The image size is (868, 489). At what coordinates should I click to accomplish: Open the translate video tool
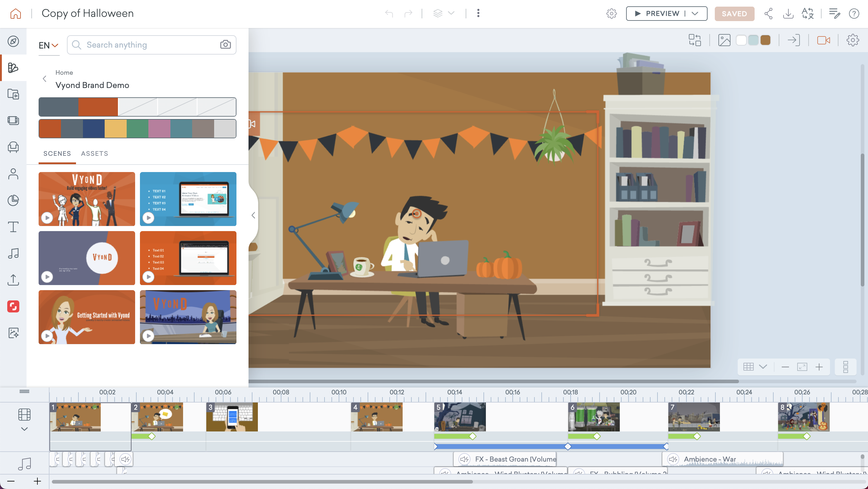808,14
